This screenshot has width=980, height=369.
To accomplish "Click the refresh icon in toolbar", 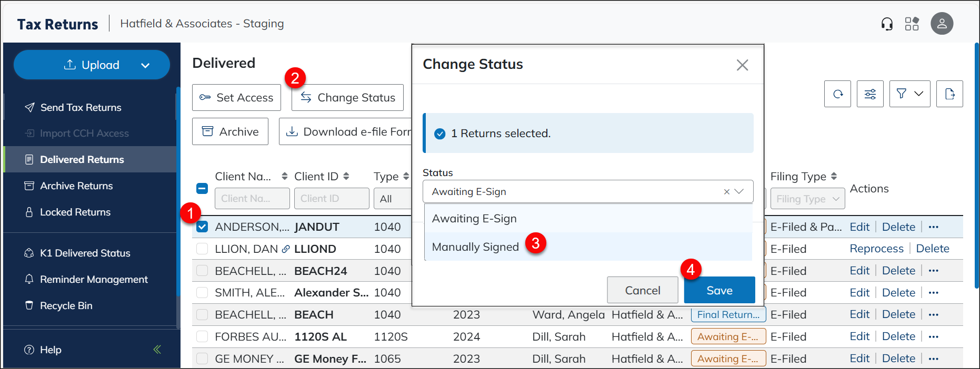I will (x=837, y=94).
